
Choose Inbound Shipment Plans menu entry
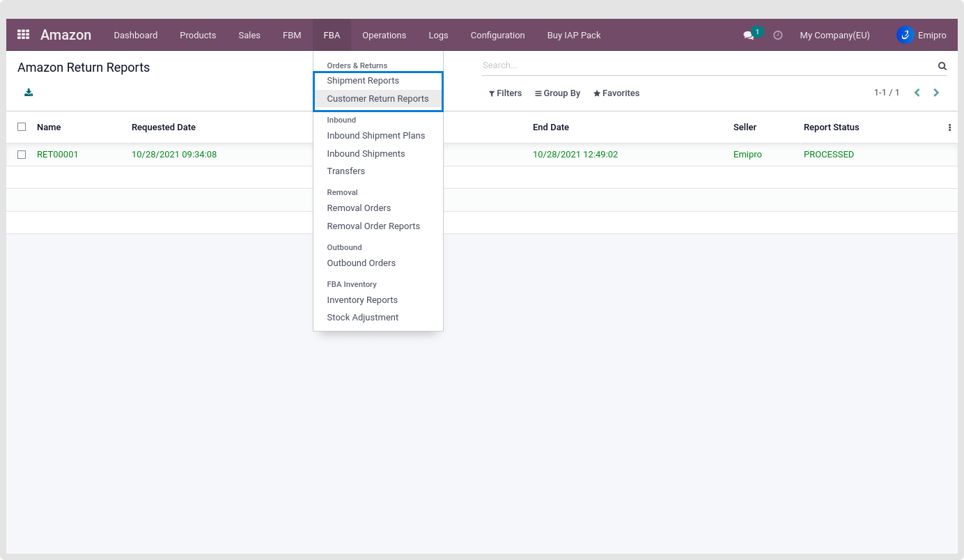point(375,136)
